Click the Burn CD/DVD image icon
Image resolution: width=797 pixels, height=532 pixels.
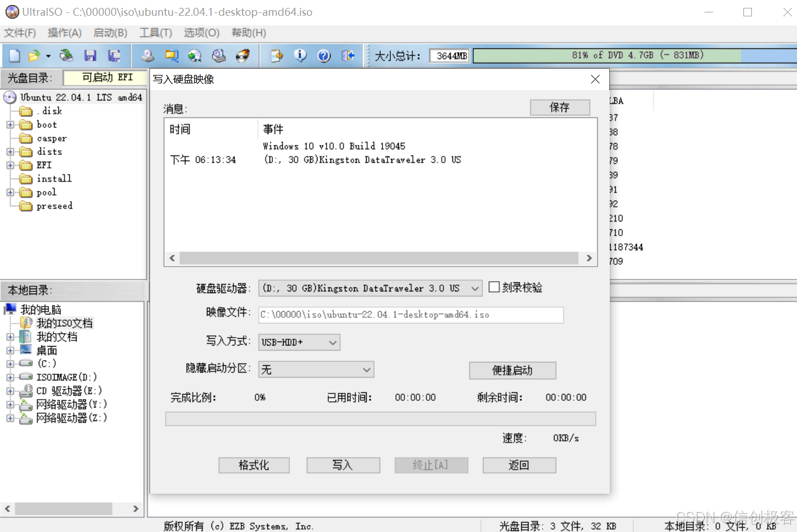pyautogui.click(x=243, y=55)
